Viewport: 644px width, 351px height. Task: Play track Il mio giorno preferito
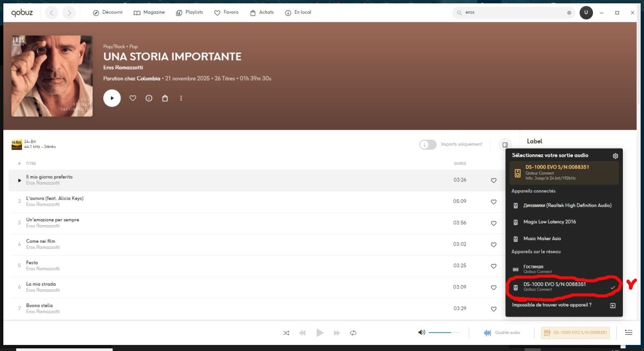pyautogui.click(x=19, y=180)
